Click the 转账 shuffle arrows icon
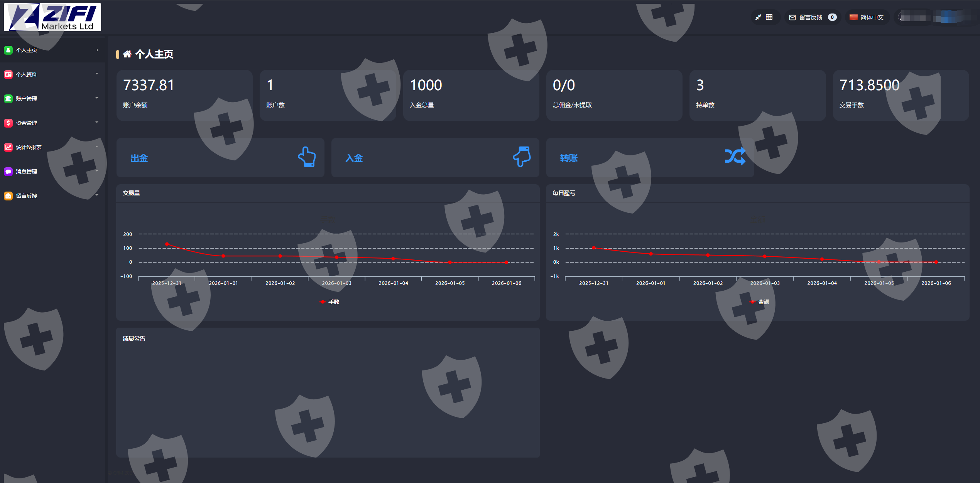980x483 pixels. 735,157
